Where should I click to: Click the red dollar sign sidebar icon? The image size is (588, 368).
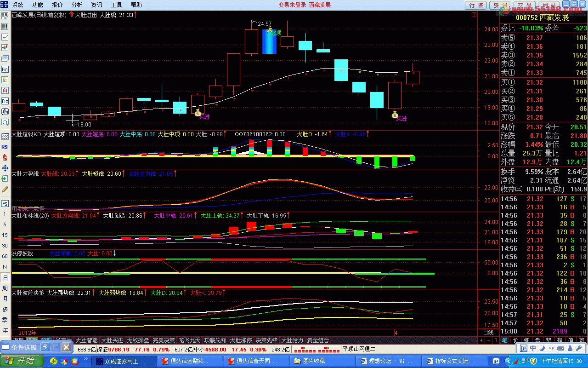(5, 157)
